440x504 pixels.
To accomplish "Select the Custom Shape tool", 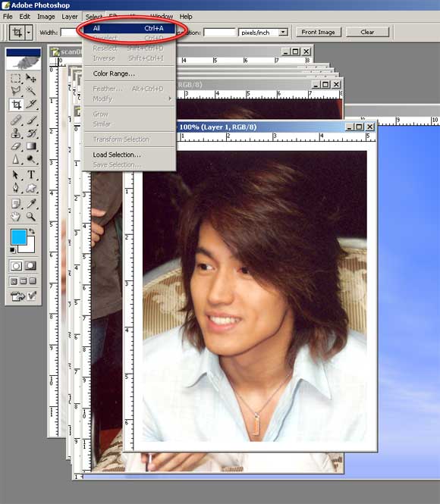I will (x=31, y=188).
